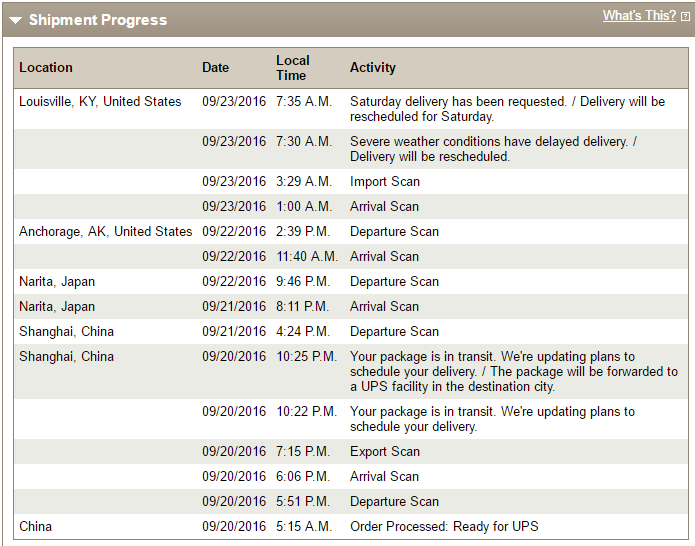
Task: Click the Activity column header
Action: coord(373,68)
